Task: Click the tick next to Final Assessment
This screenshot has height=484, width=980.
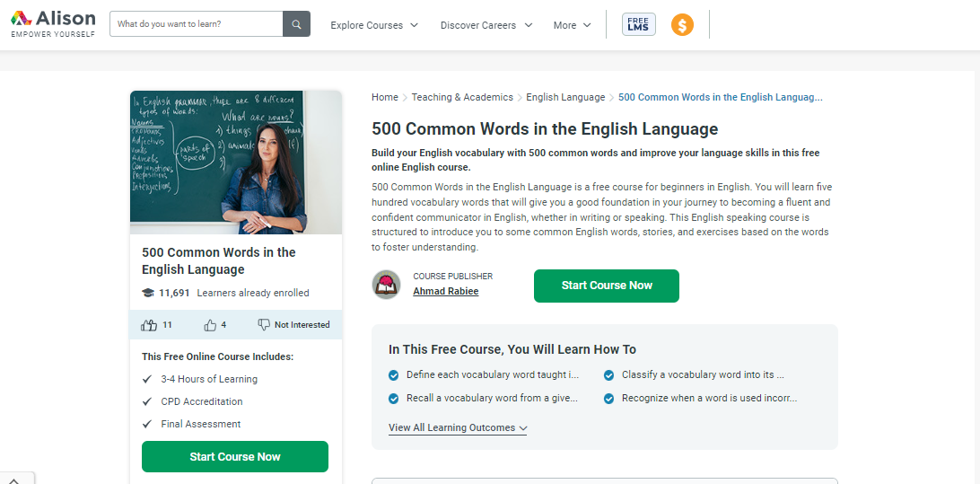Action: pos(147,424)
